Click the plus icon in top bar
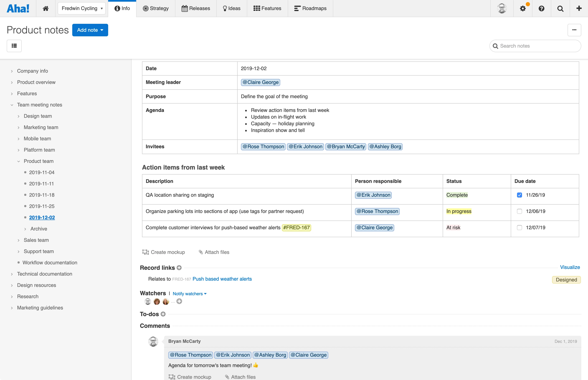 coord(579,8)
